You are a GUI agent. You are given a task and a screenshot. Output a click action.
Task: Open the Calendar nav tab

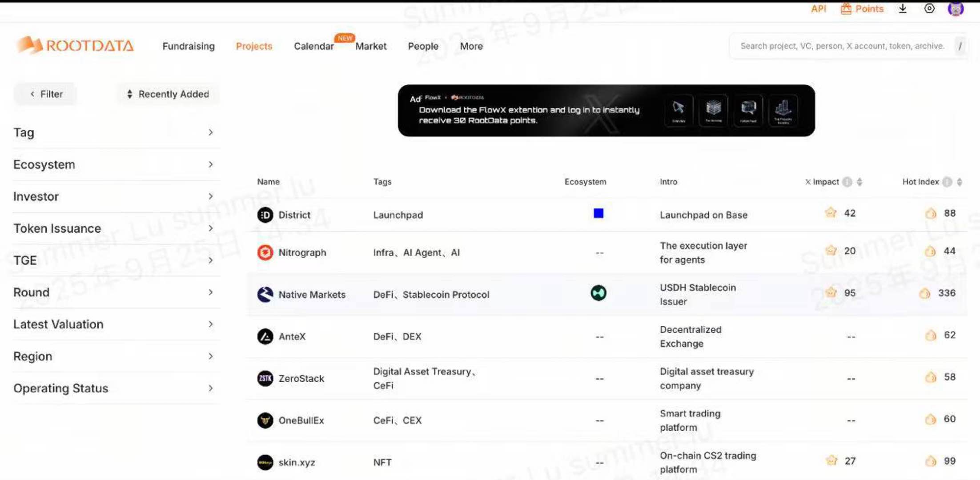[313, 46]
